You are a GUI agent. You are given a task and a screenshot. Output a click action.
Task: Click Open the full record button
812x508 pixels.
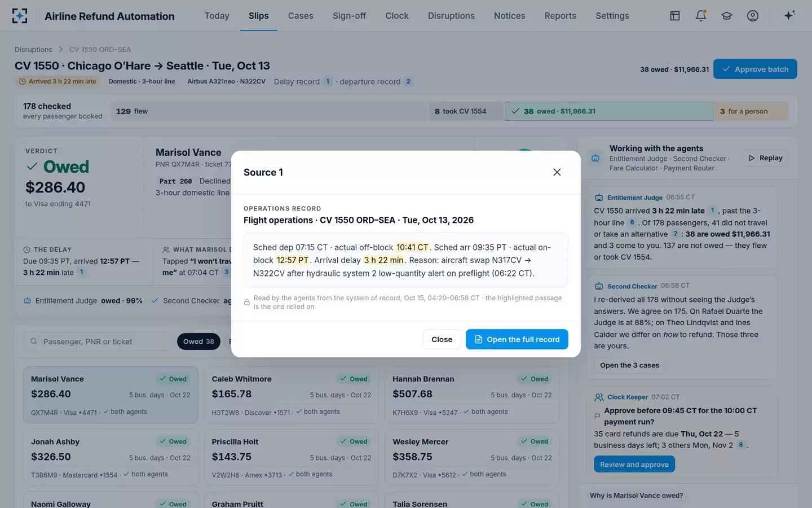click(x=517, y=339)
